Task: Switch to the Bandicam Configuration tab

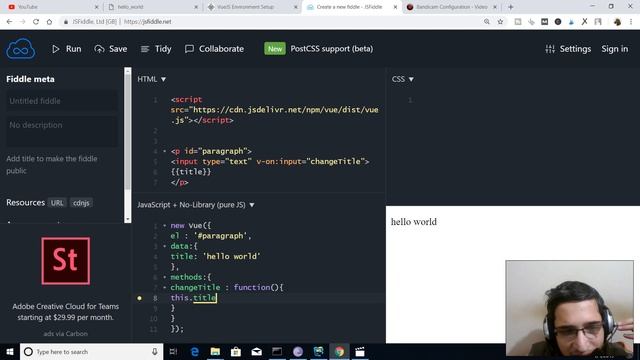Action: (x=452, y=7)
